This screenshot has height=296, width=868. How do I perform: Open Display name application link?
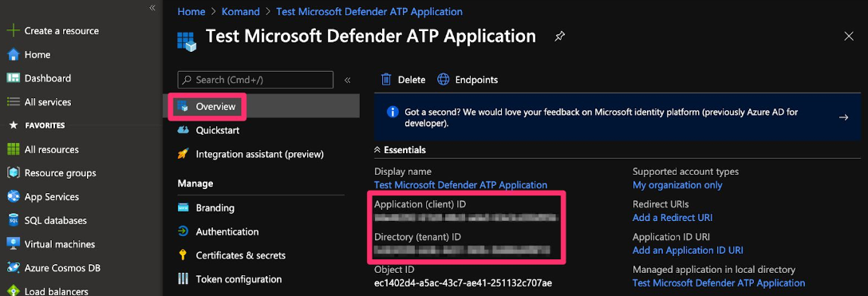point(460,185)
